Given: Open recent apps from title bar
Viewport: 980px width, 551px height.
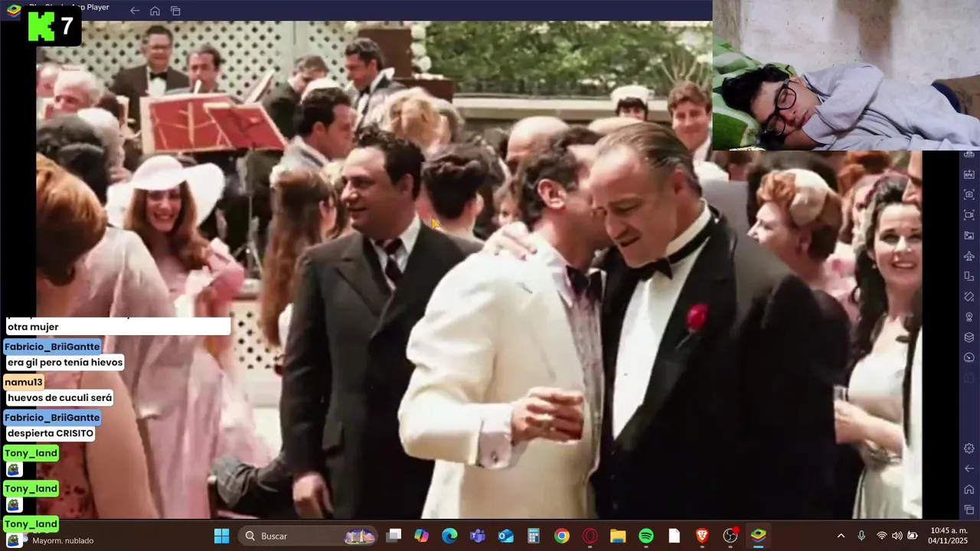Looking at the screenshot, I should tap(175, 11).
